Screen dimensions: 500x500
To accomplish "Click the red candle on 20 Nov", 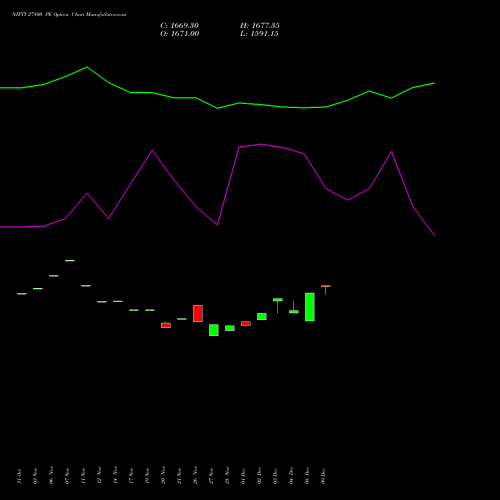I will 166,325.
